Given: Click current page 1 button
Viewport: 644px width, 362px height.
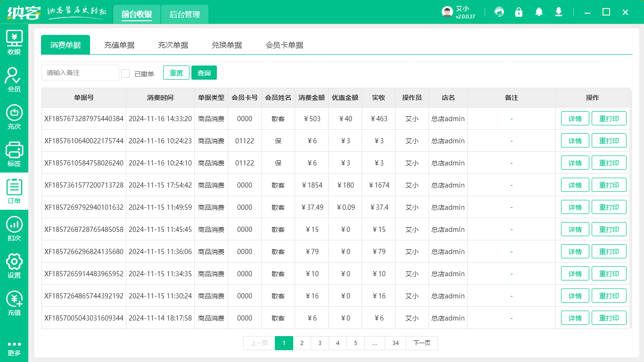Looking at the screenshot, I should [x=284, y=343].
